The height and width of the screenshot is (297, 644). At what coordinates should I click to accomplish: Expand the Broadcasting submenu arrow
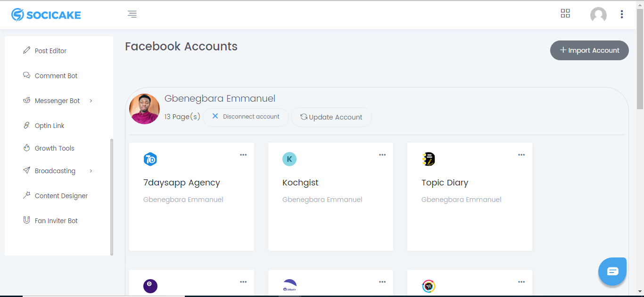91,171
